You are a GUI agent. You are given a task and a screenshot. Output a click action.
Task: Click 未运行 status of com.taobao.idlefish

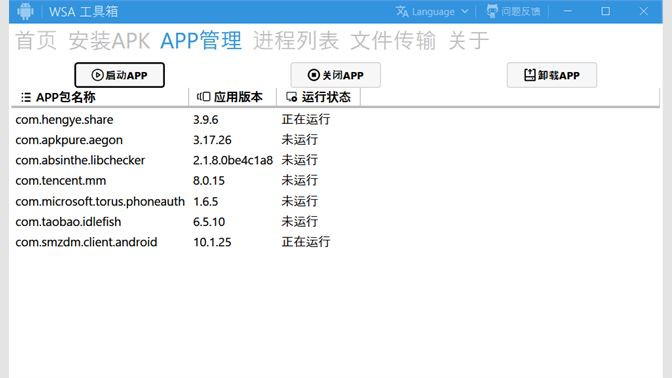coord(300,221)
